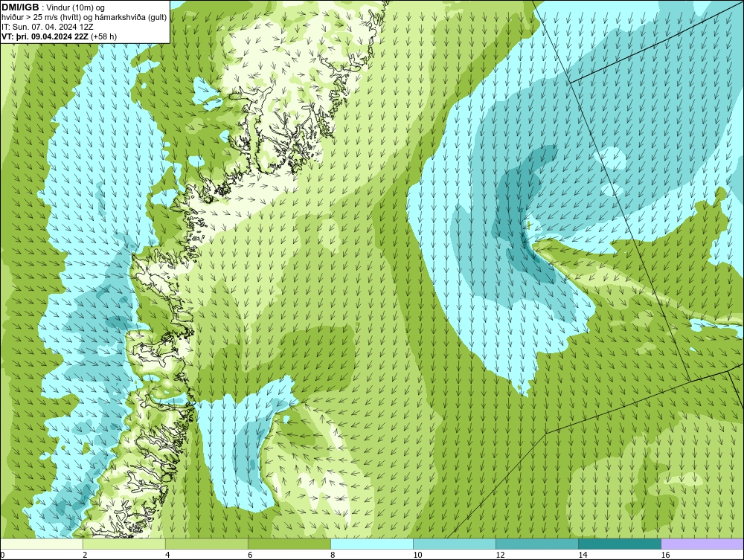
Task: Click the 14–16 m/s dark teal legend swatch
Action: 620,544
